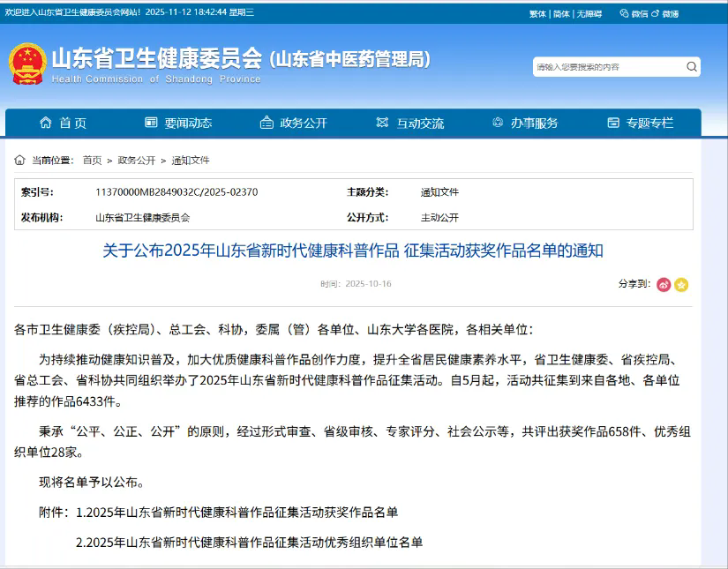This screenshot has width=728, height=569.
Task: Enable 无障碍 accessibility mode
Action: 589,14
